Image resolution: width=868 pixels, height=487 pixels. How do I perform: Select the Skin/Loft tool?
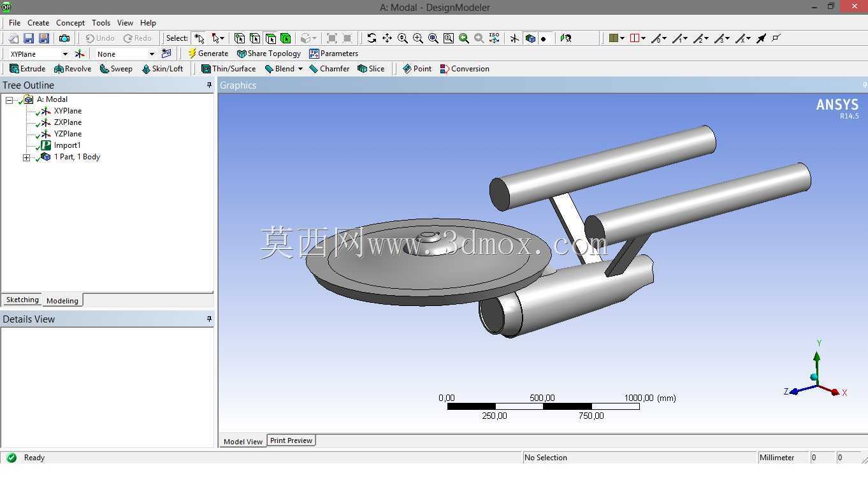pos(162,69)
